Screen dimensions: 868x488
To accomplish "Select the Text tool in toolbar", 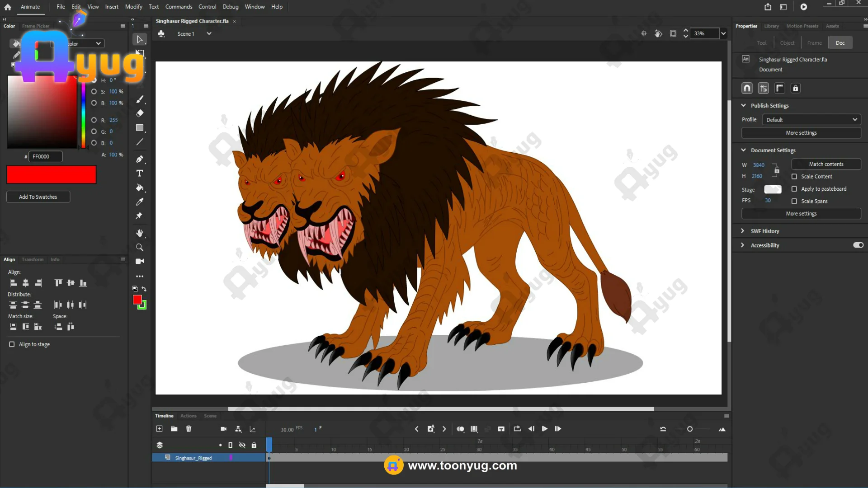I will click(x=140, y=174).
